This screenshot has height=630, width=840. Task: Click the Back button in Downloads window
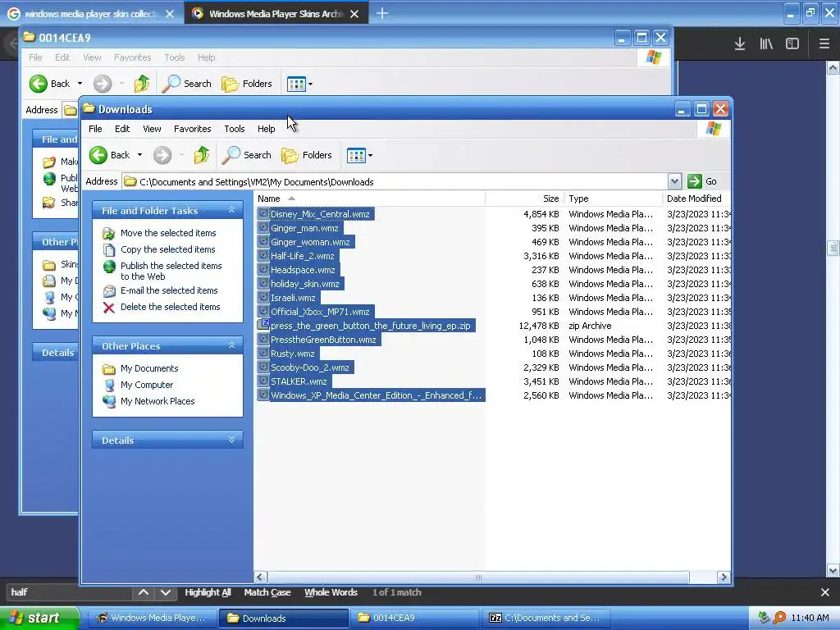(x=110, y=155)
